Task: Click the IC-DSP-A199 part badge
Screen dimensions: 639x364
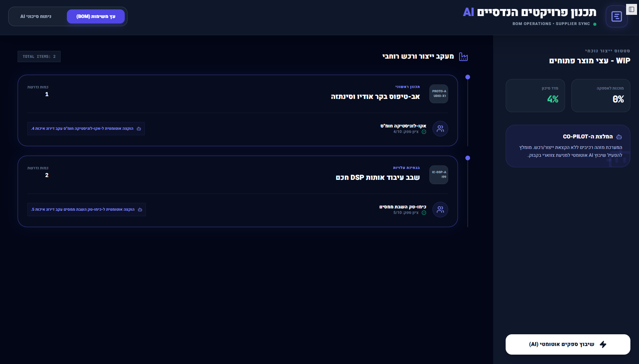Action: (439, 175)
